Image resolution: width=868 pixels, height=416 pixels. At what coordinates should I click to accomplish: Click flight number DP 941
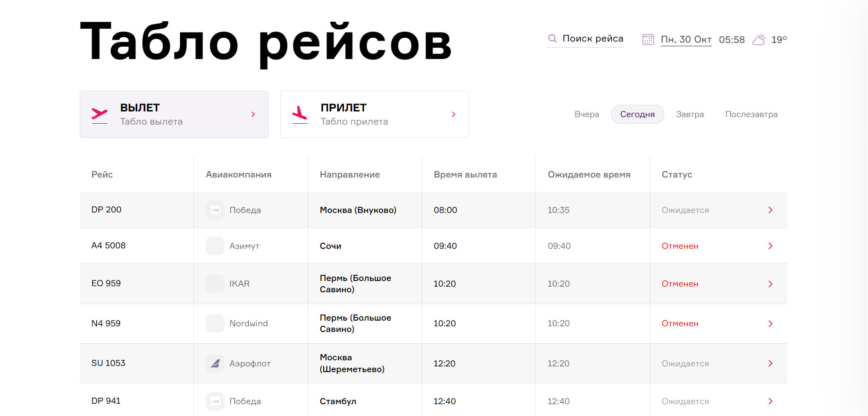click(106, 401)
